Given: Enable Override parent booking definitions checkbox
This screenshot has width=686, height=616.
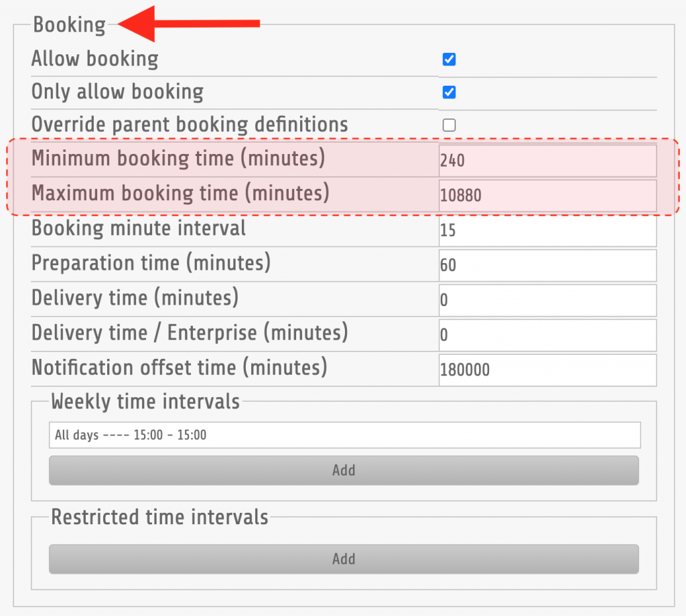Looking at the screenshot, I should pos(449,125).
